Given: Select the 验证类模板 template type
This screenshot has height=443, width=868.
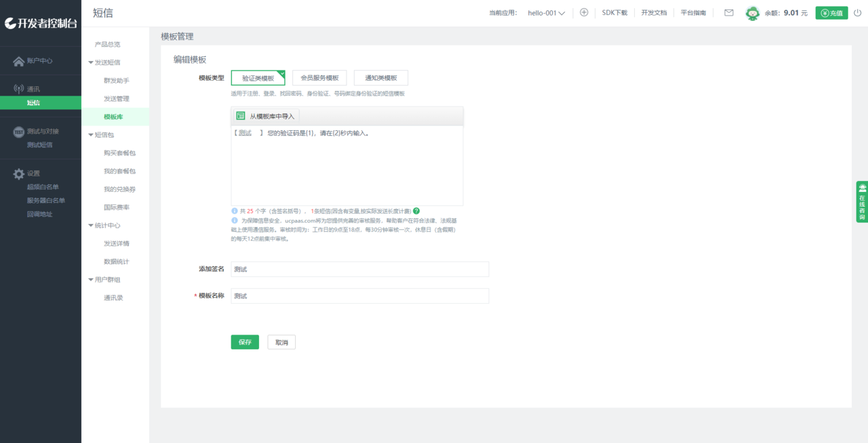Looking at the screenshot, I should point(258,78).
